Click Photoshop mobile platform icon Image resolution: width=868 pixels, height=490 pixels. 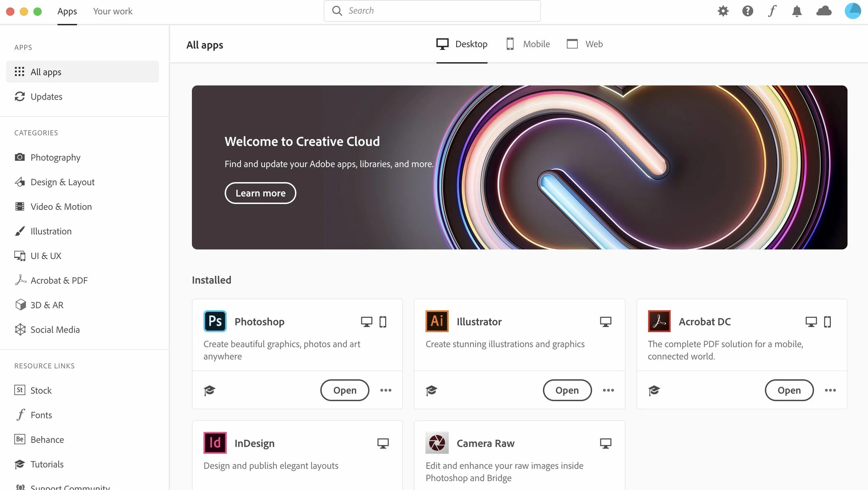tap(383, 322)
